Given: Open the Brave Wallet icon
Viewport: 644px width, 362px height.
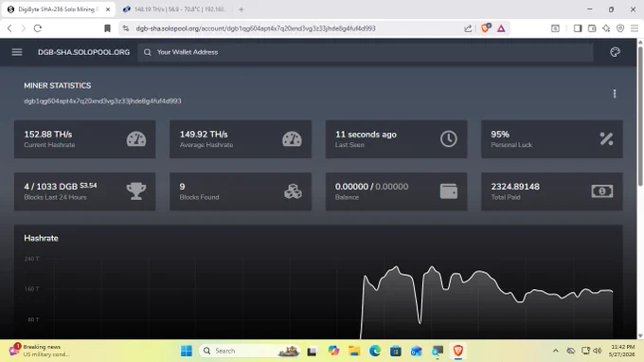Looking at the screenshot, I should (x=592, y=28).
